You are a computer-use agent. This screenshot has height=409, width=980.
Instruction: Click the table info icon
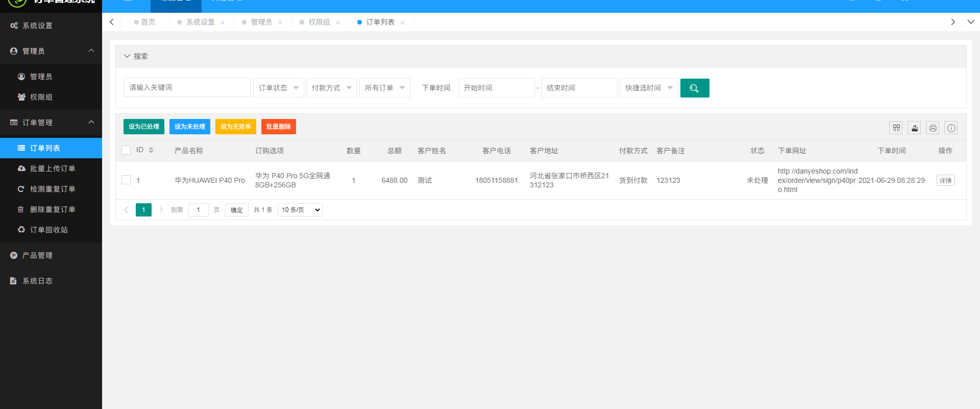pyautogui.click(x=951, y=128)
